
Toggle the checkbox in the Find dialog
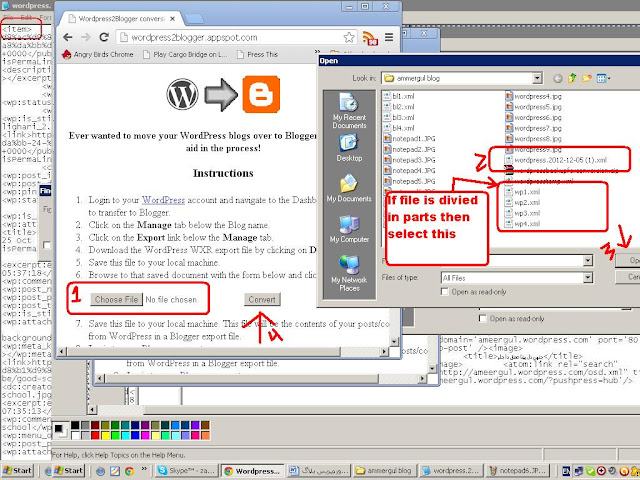click(x=47, y=245)
